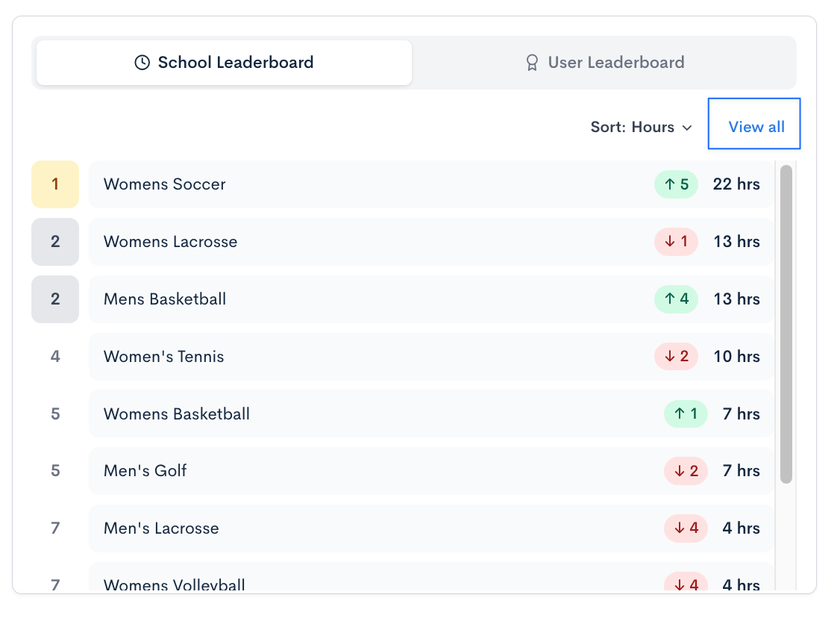The image size is (840, 621).
Task: Select the Womens Lacrosse row
Action: [x=431, y=242]
